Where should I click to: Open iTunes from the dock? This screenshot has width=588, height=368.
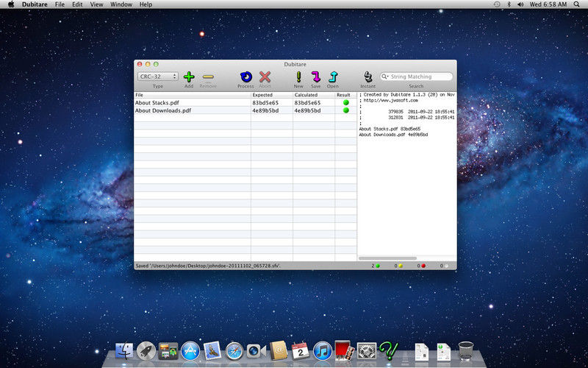pyautogui.click(x=323, y=350)
